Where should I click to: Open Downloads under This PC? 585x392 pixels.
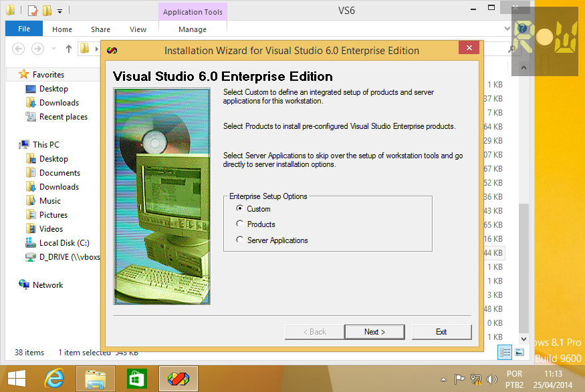coord(59,187)
